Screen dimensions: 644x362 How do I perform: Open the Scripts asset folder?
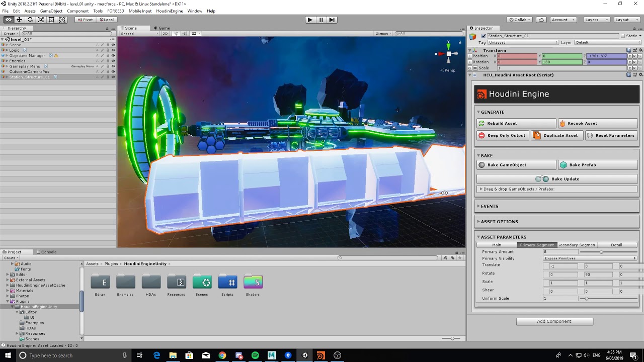pos(227,286)
